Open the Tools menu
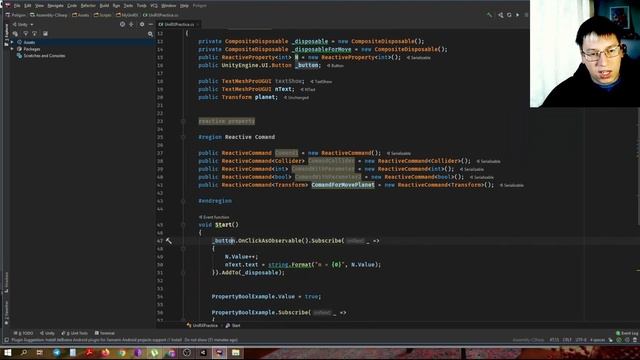This screenshot has height=360, width=640. [x=142, y=6]
